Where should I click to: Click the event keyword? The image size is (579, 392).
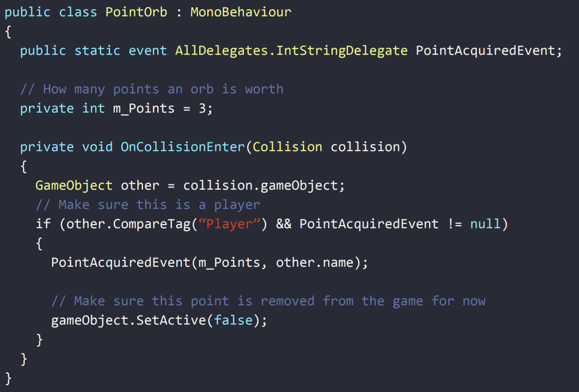coord(148,50)
